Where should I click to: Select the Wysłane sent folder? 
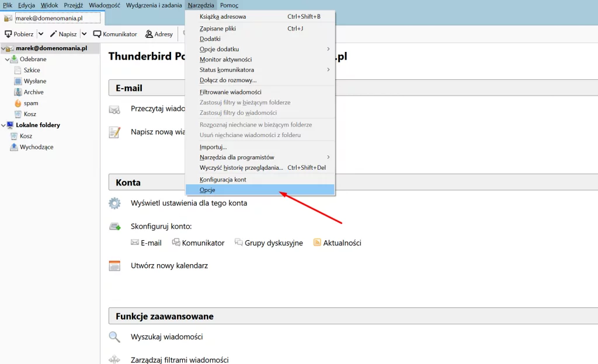[x=34, y=81]
